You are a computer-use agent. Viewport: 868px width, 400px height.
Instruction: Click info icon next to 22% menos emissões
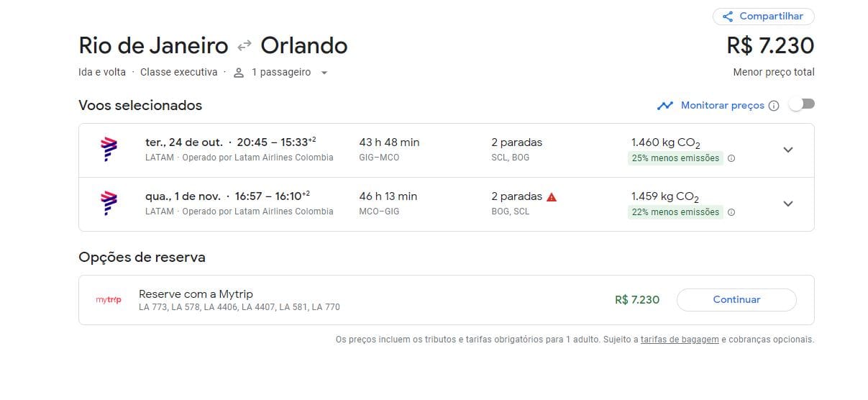731,212
